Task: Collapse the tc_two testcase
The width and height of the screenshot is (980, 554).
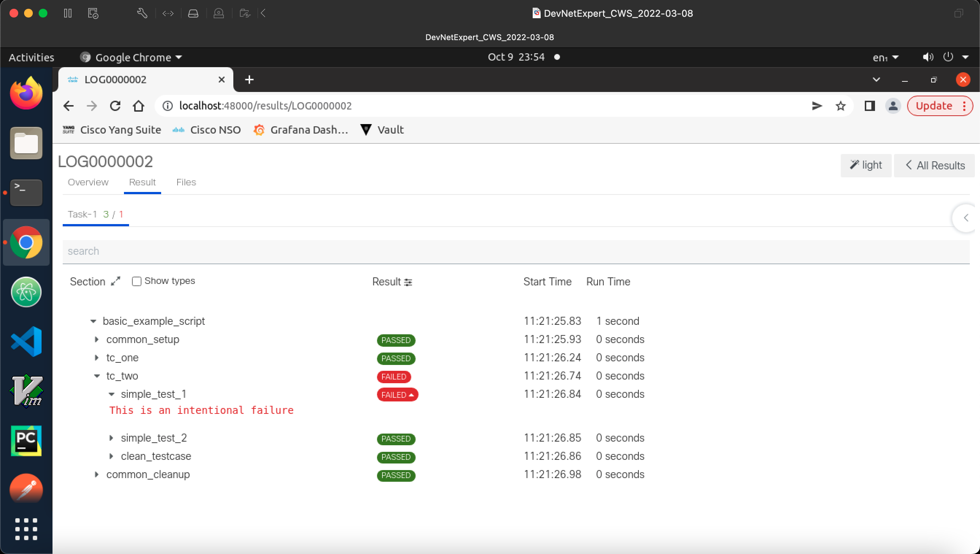Action: tap(97, 376)
